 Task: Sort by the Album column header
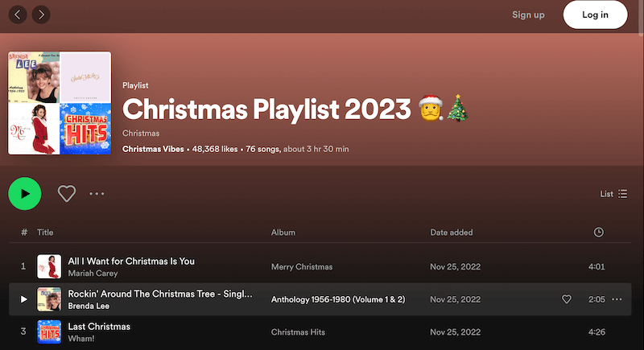[x=283, y=233]
